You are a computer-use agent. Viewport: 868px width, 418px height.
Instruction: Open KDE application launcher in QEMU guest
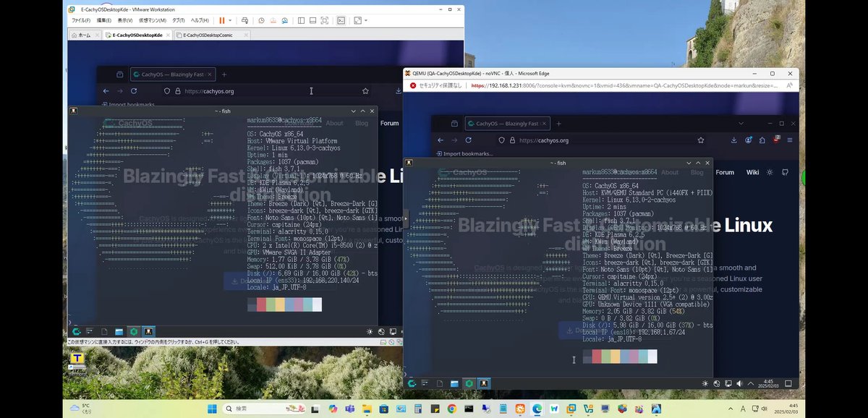point(412,383)
